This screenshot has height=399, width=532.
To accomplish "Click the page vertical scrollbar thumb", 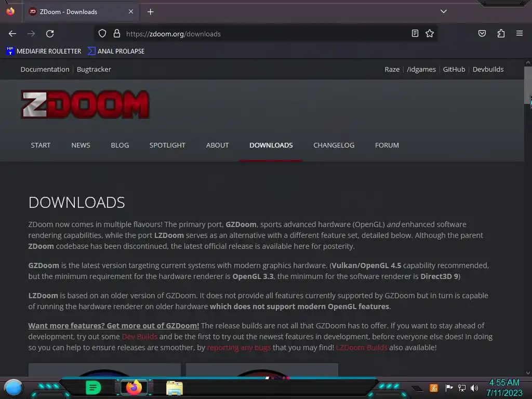I will (528, 85).
